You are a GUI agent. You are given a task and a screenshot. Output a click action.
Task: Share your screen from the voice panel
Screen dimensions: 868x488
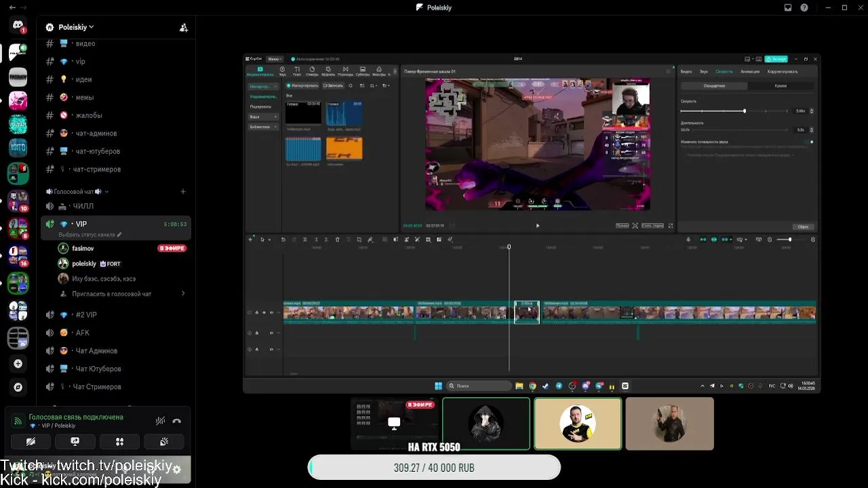[75, 441]
